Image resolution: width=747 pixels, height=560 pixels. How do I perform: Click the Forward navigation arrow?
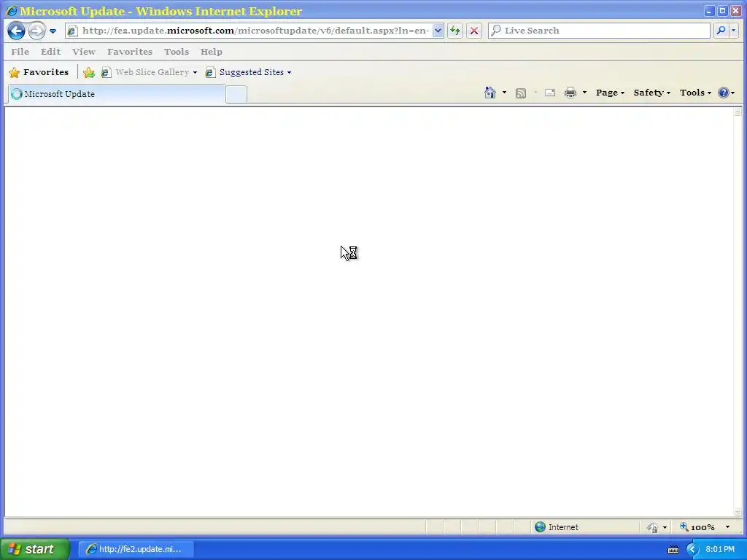point(36,31)
